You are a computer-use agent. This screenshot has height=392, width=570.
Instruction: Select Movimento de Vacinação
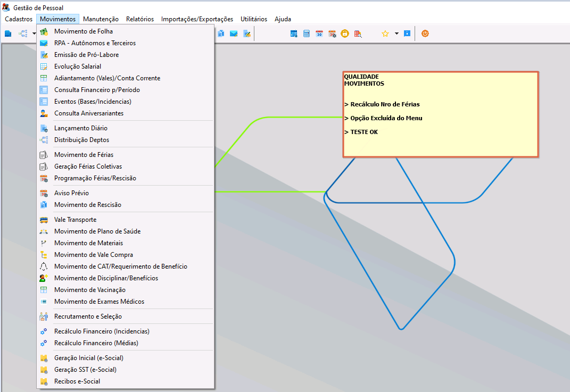tap(126, 289)
